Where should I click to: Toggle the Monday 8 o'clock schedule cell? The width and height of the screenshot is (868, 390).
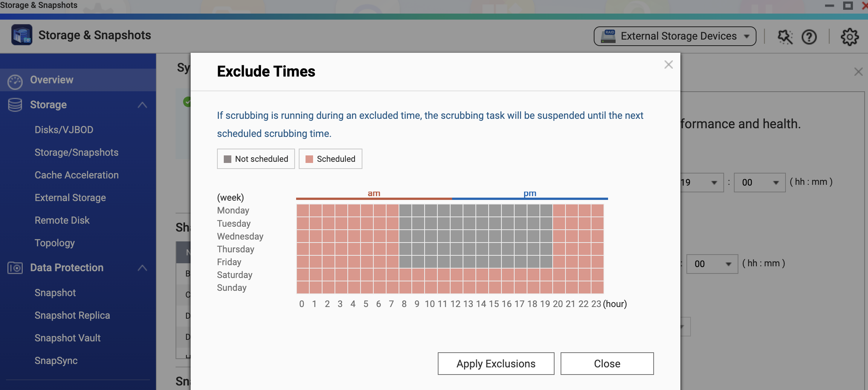(x=405, y=210)
